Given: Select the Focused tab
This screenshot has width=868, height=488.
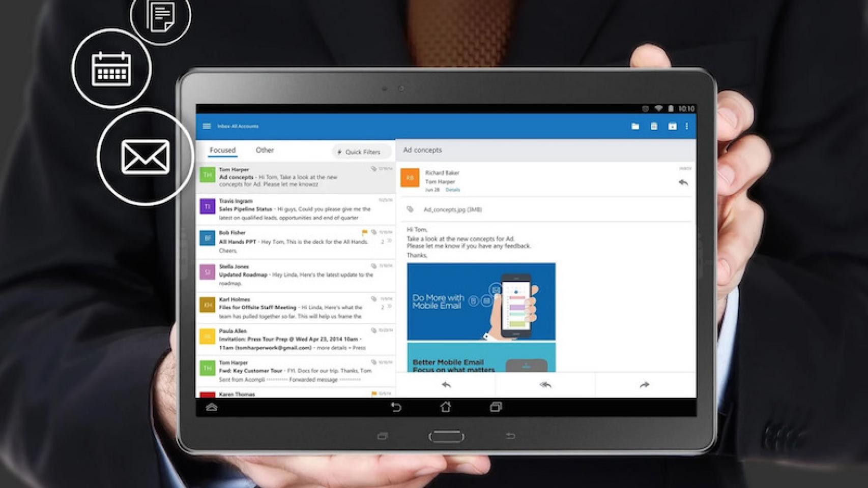Looking at the screenshot, I should [x=222, y=150].
